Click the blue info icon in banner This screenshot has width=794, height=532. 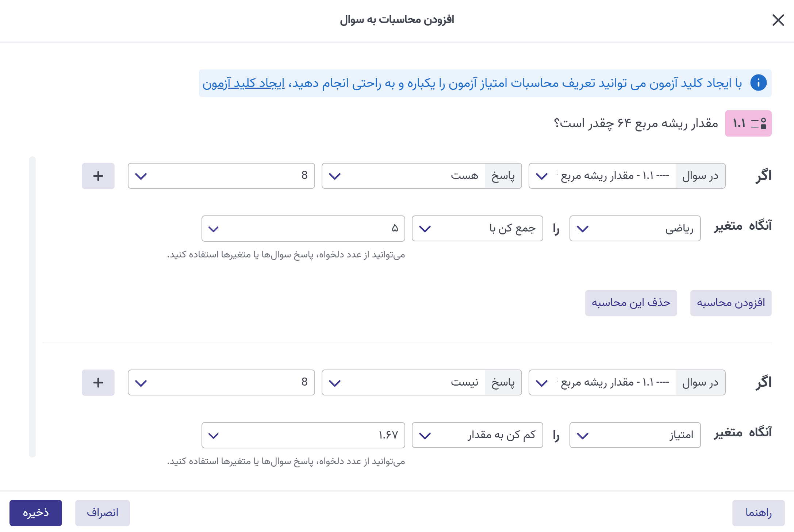tap(758, 83)
